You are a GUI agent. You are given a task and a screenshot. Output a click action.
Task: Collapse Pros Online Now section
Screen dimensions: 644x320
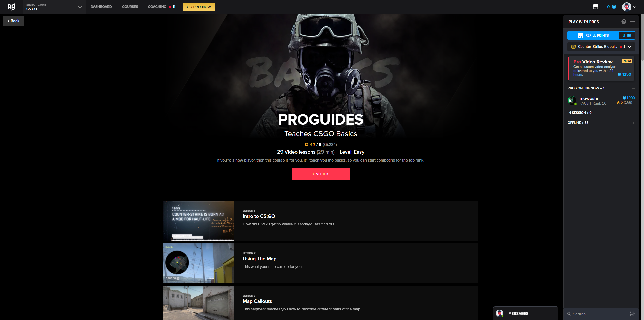[633, 88]
